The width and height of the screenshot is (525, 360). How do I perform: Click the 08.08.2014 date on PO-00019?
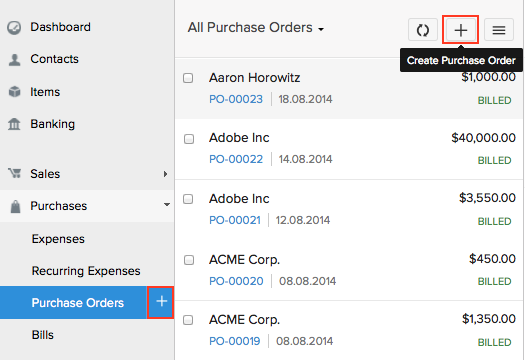304,341
